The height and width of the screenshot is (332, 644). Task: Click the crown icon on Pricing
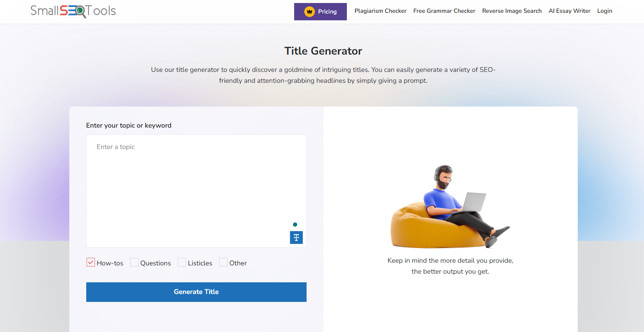[x=310, y=12]
